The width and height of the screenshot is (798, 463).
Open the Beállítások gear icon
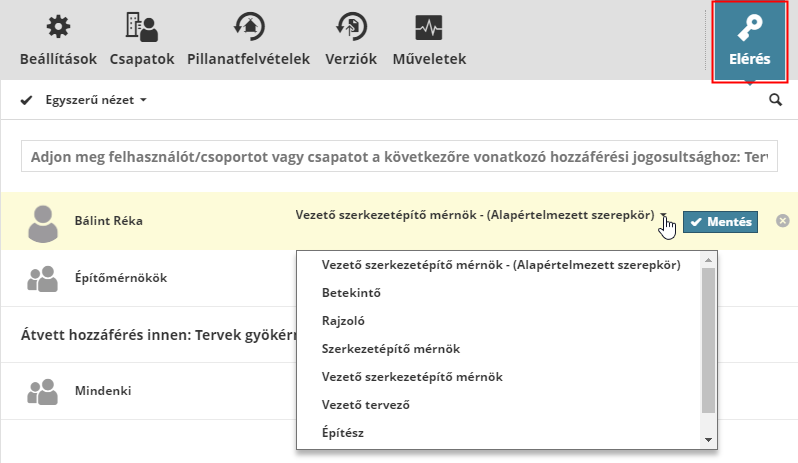pyautogui.click(x=58, y=27)
